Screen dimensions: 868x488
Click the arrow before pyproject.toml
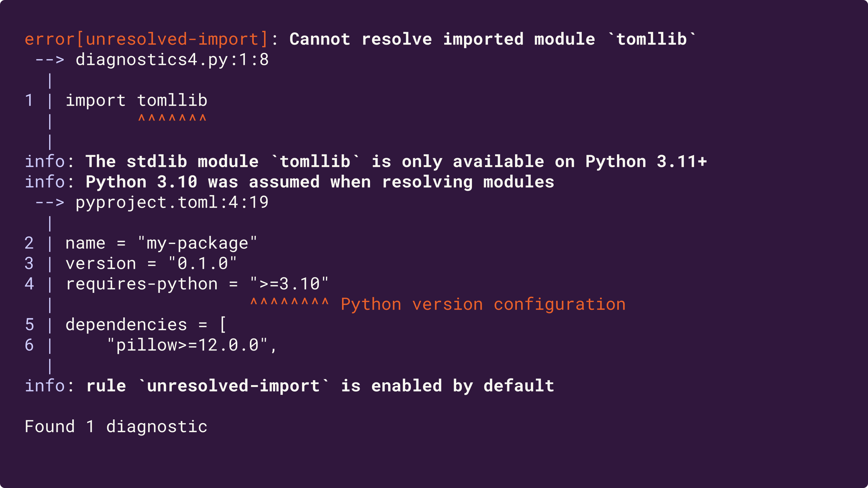(x=49, y=202)
